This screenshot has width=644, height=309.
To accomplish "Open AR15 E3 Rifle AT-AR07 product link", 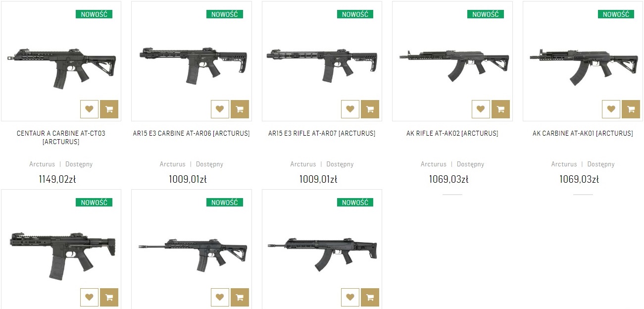I will coord(322,134).
